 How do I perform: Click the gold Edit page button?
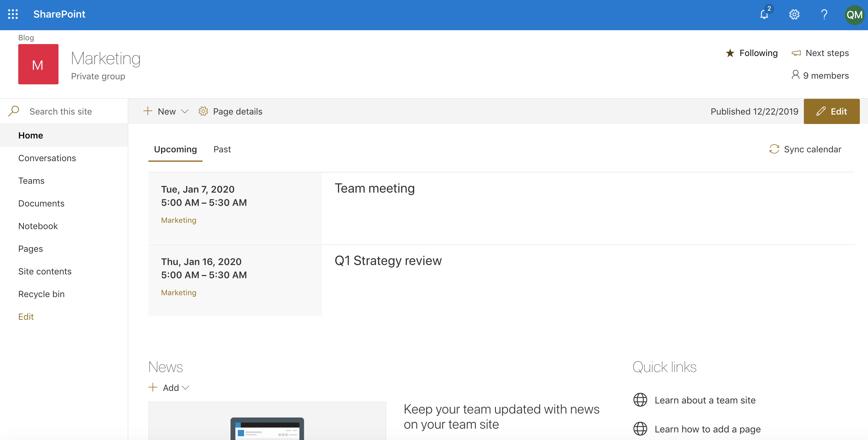(831, 111)
